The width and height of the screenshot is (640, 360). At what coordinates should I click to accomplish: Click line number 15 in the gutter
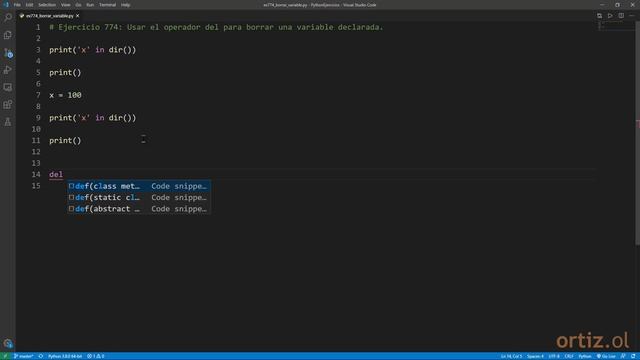point(36,186)
